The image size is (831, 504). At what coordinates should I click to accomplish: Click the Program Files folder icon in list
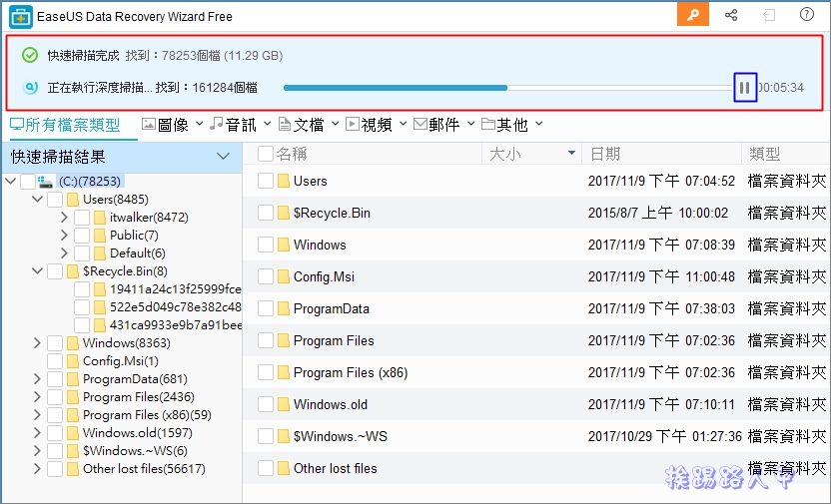[284, 341]
